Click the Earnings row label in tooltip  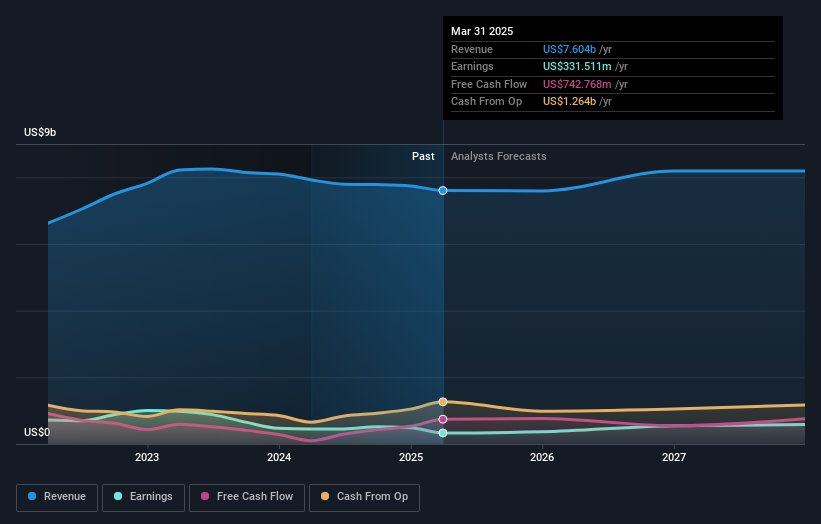pos(472,66)
